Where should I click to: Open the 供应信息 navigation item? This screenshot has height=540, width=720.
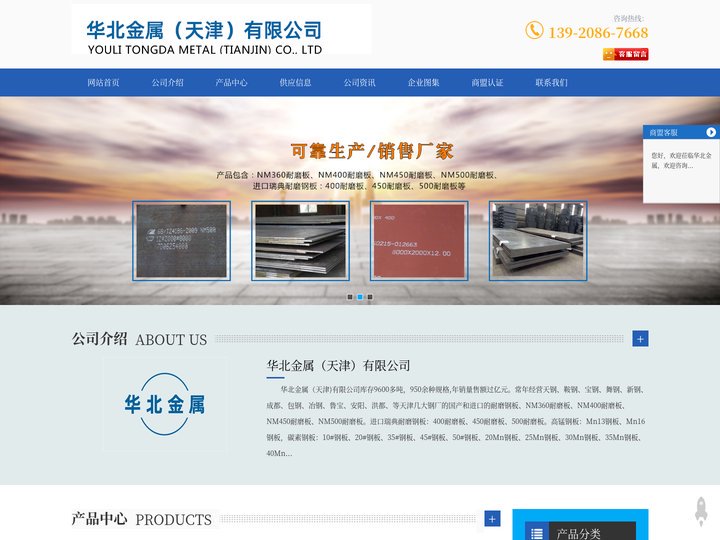point(295,83)
